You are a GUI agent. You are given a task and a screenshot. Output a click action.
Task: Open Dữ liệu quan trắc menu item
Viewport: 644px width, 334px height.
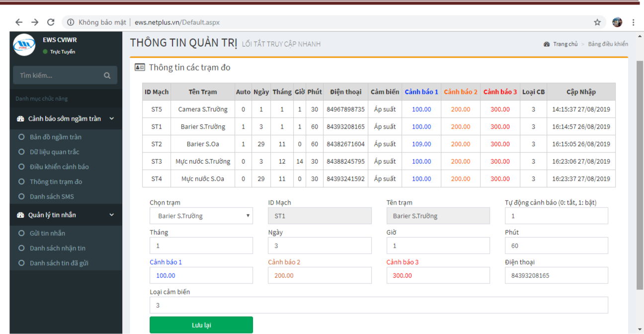[x=54, y=152]
